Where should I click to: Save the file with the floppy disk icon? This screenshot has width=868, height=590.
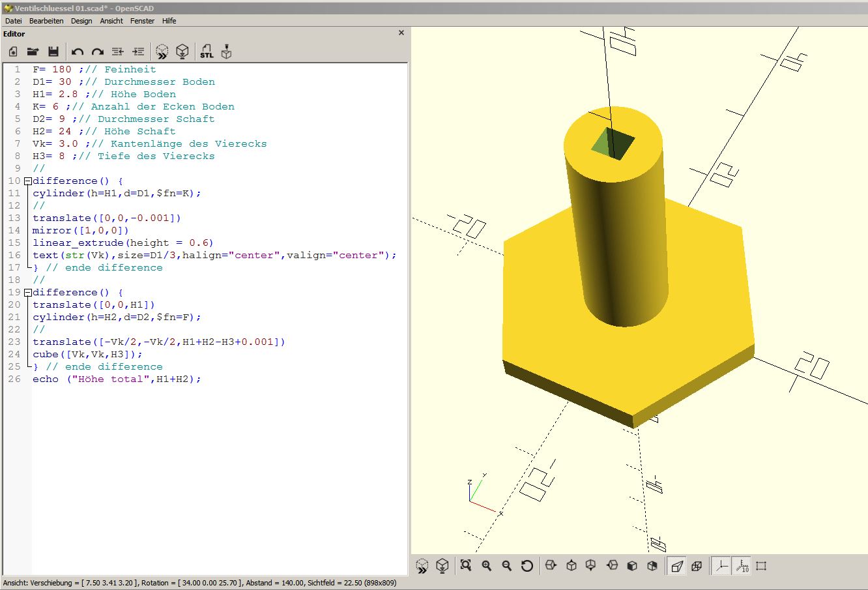53,52
